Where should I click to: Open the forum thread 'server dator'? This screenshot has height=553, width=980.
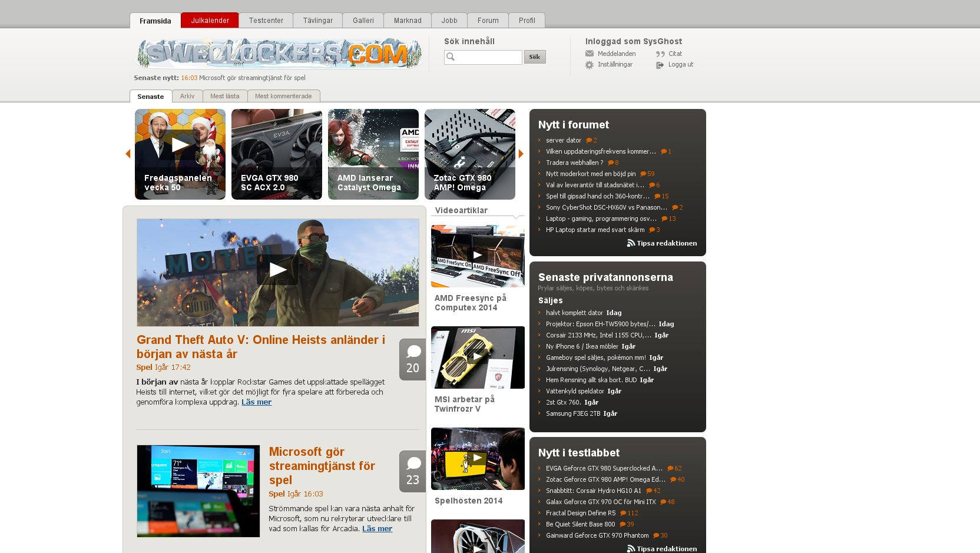click(563, 140)
